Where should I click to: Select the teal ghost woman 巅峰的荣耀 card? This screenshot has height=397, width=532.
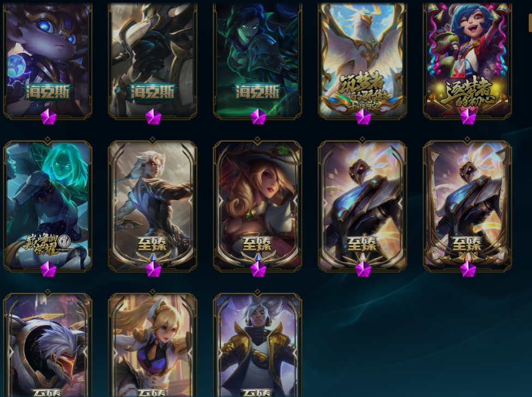pyautogui.click(x=47, y=206)
